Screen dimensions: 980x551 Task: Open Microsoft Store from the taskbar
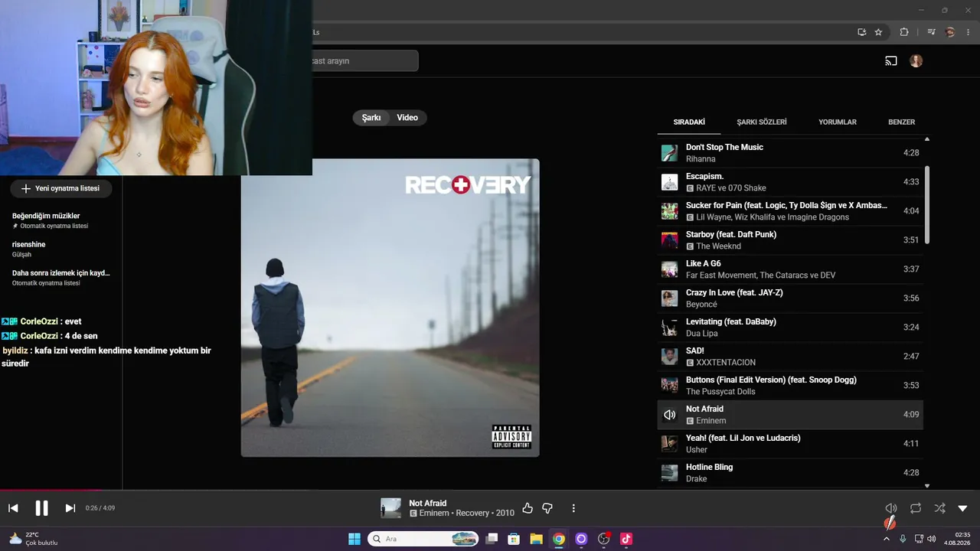pos(514,539)
